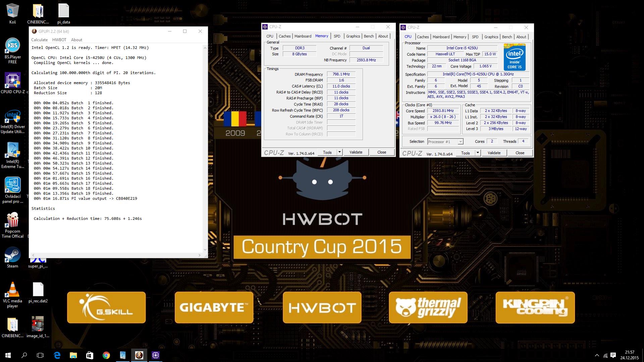Open HWBOT menu in GPUPI
The width and height of the screenshot is (644, 362).
tap(59, 40)
